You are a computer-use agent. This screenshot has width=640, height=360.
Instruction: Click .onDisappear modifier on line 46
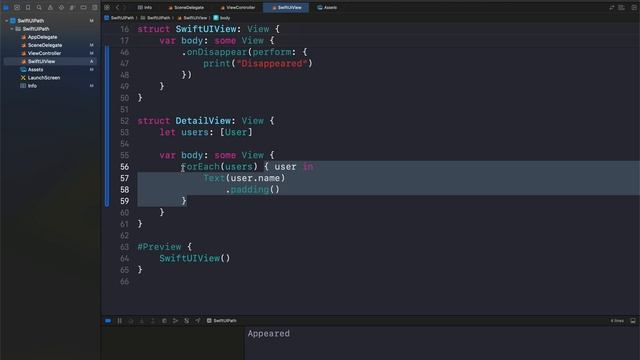(x=214, y=52)
